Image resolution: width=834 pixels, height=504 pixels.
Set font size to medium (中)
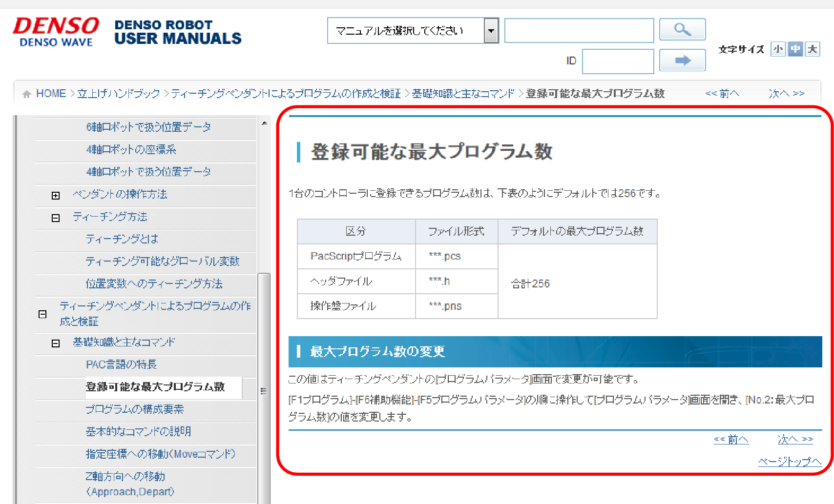pyautogui.click(x=795, y=49)
